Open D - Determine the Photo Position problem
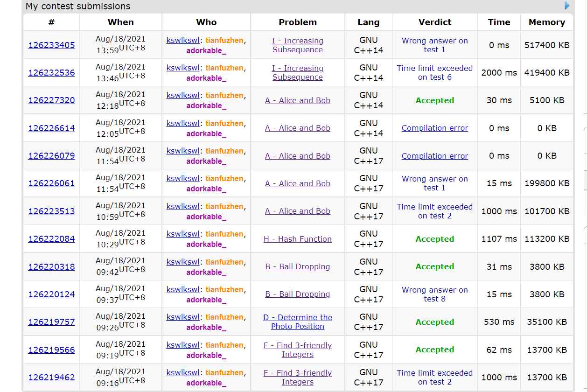The width and height of the screenshot is (587, 392). point(297,322)
